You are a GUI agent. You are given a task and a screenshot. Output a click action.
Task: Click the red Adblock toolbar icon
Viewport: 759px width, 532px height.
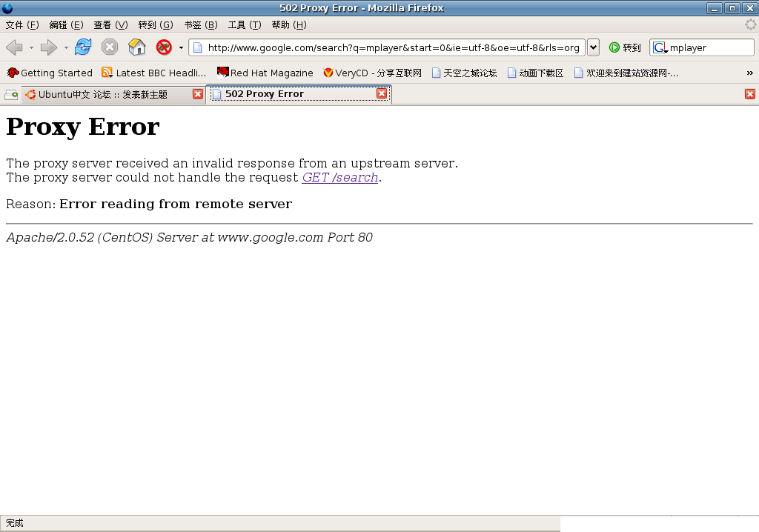point(164,47)
